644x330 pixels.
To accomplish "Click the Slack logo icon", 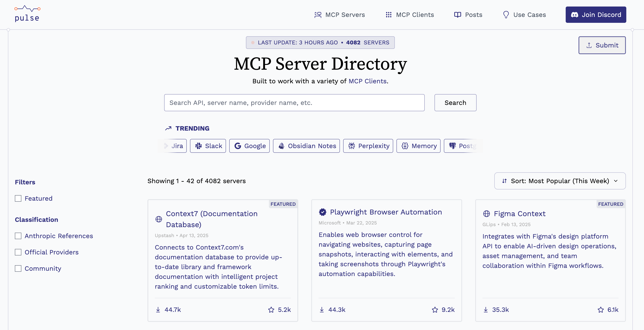I will [x=199, y=146].
